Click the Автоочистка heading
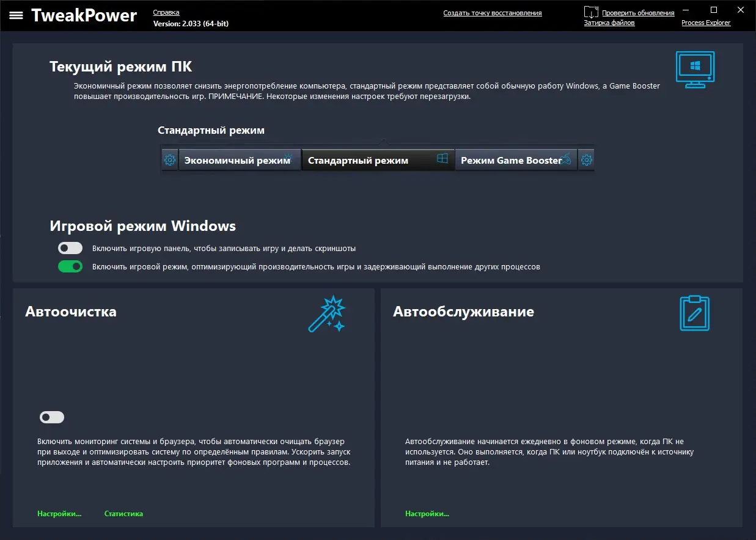The height and width of the screenshot is (540, 756). coord(71,312)
